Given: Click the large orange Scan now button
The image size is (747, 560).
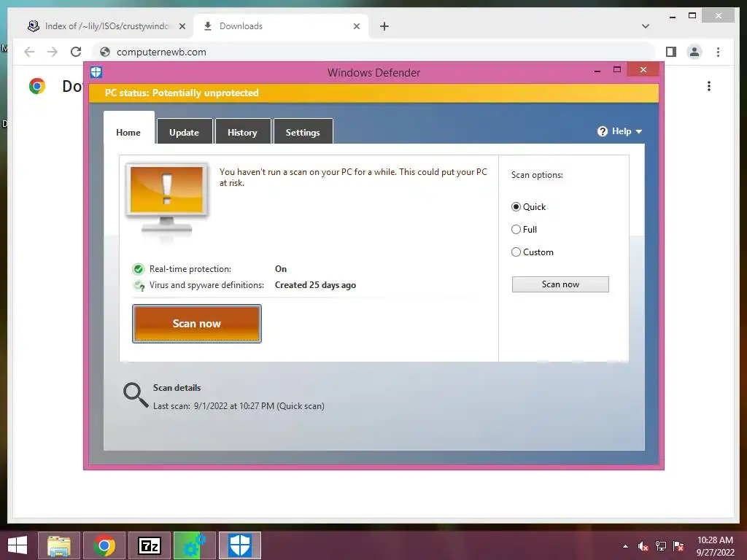Looking at the screenshot, I should 197,324.
